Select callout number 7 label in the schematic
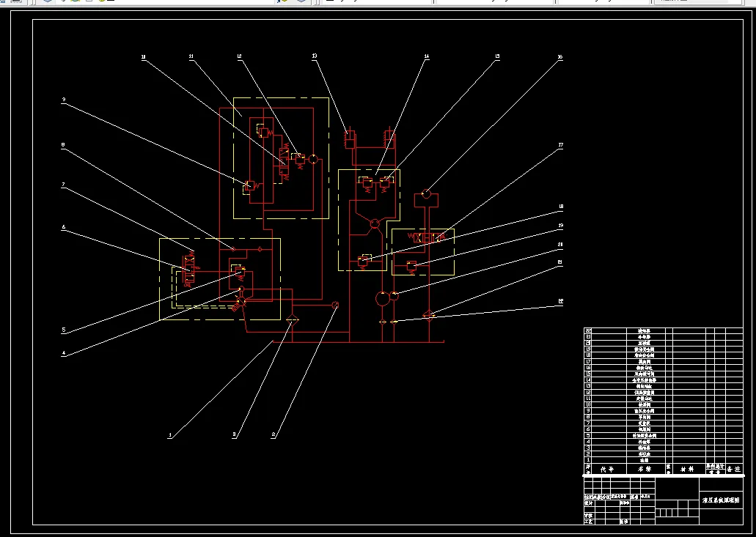 coord(63,185)
